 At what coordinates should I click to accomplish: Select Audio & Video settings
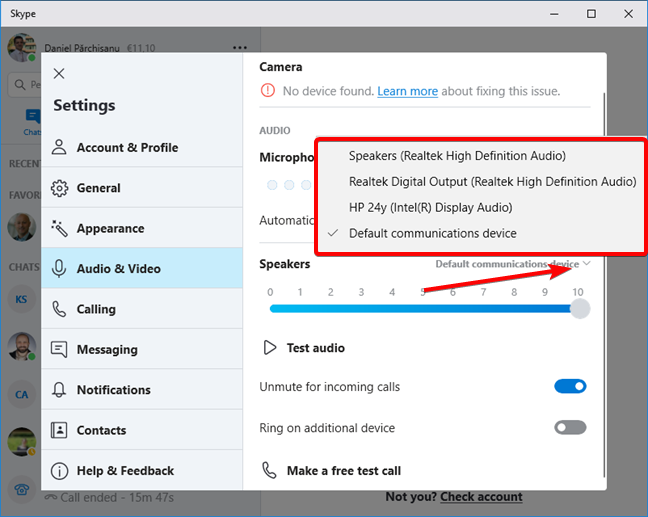142,268
